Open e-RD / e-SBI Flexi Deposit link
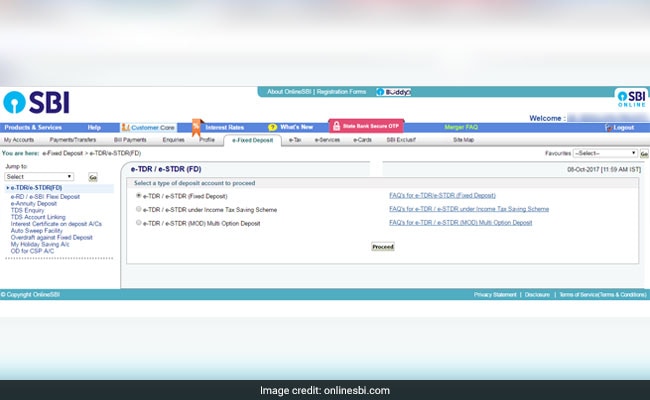The width and height of the screenshot is (650, 400). (45, 197)
